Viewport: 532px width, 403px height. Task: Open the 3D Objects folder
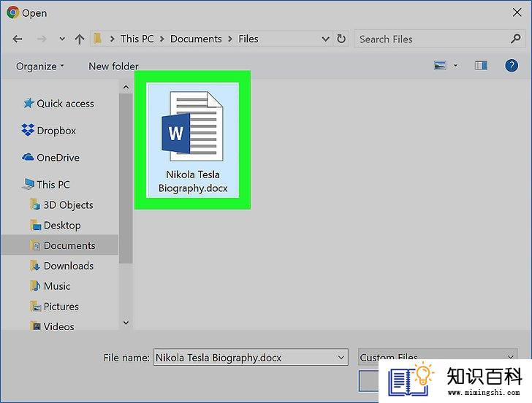point(68,205)
